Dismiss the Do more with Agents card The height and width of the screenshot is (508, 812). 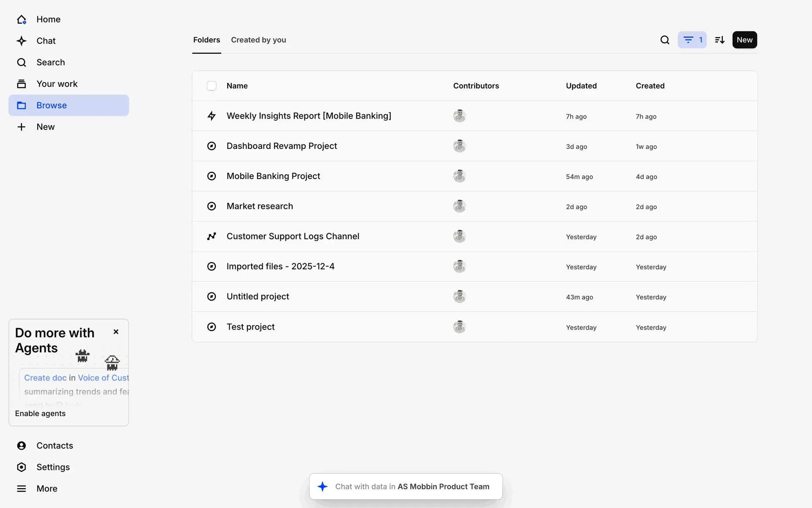(116, 332)
